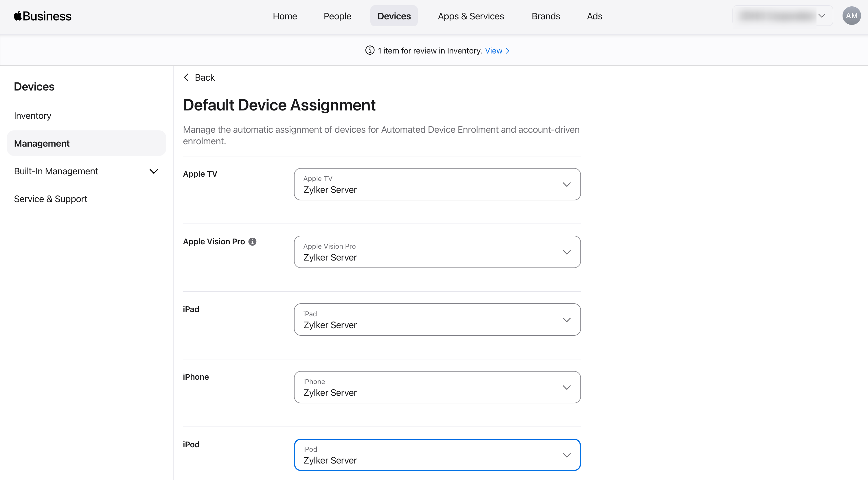Click the Apple TV row label
The image size is (868, 480).
pyautogui.click(x=200, y=174)
